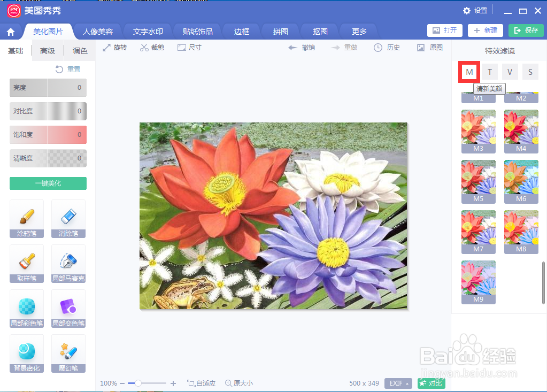
Task: Click the 旋转 rotate tool
Action: click(x=114, y=47)
